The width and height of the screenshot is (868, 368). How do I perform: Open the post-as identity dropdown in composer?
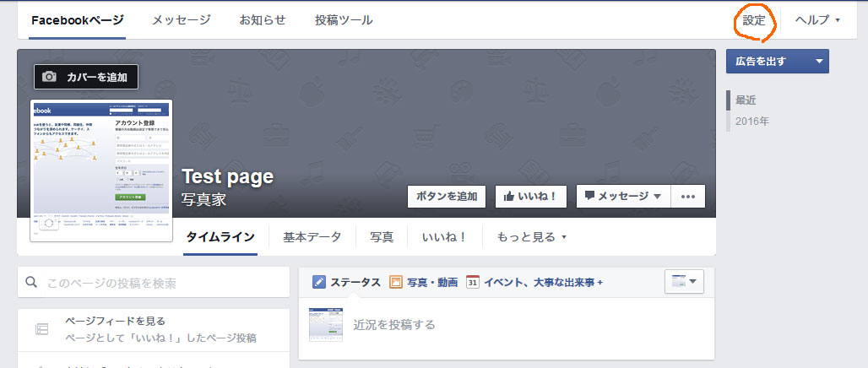click(x=684, y=282)
